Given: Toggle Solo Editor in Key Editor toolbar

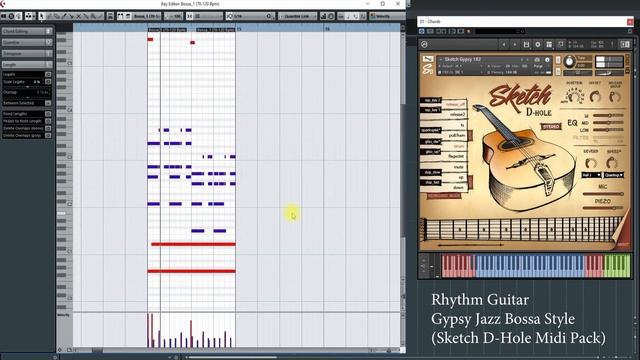Looking at the screenshot, I should point(4,16).
